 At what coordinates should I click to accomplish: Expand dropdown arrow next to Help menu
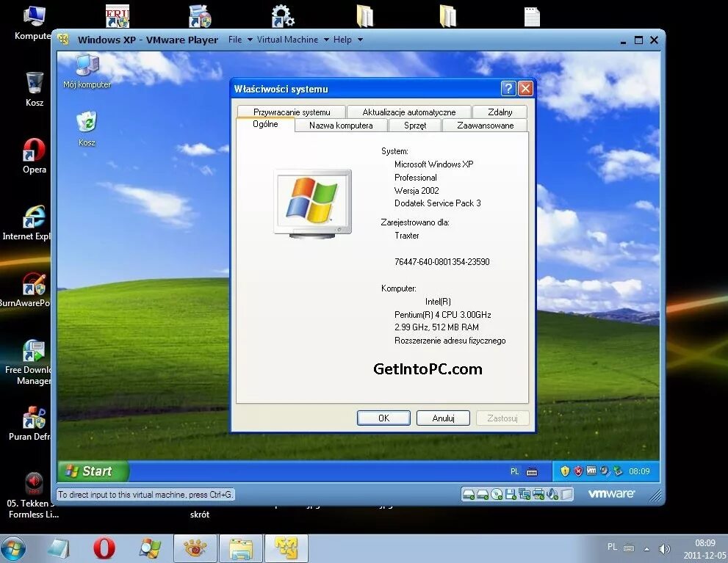(x=360, y=40)
